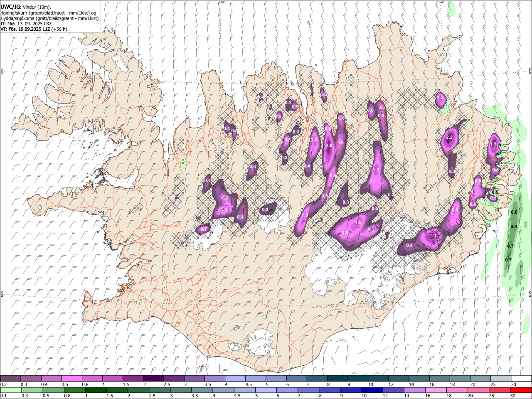Pick the bright pink swatch above upper-row 0.5

(x=71, y=379)
